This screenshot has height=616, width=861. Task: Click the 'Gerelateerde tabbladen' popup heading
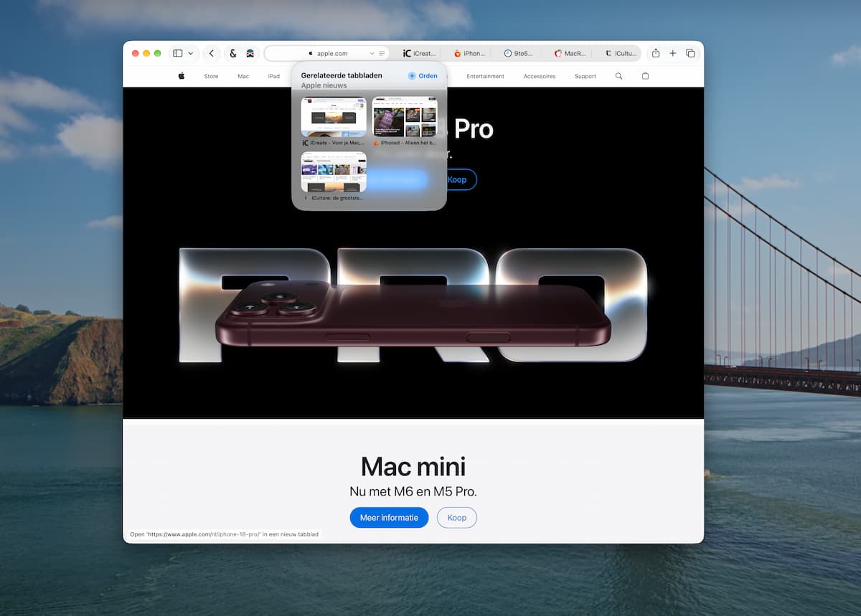[342, 75]
